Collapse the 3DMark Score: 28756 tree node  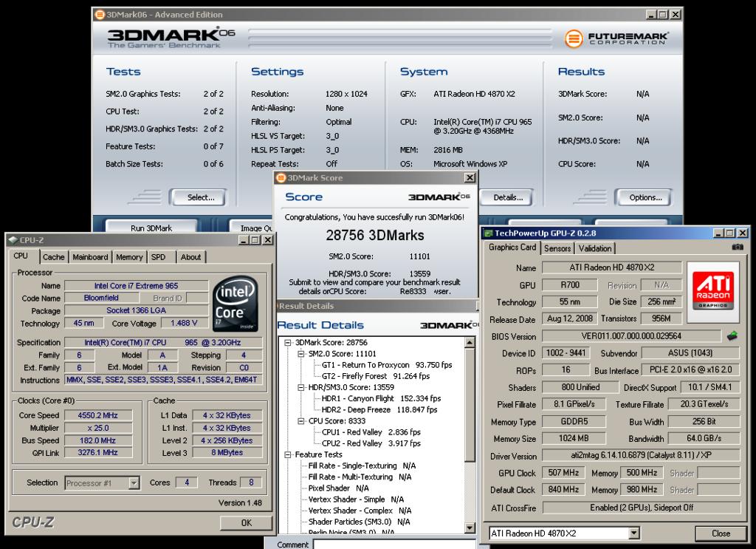[289, 343]
